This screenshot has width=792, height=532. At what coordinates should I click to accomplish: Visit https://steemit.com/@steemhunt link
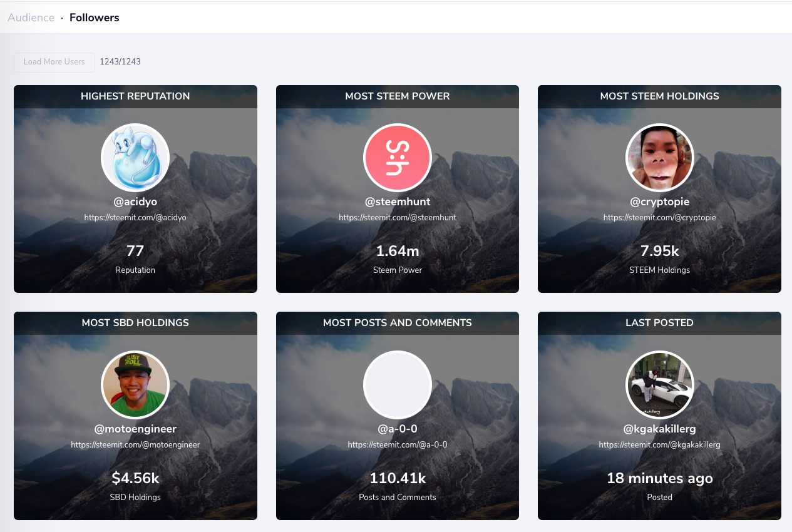point(398,218)
